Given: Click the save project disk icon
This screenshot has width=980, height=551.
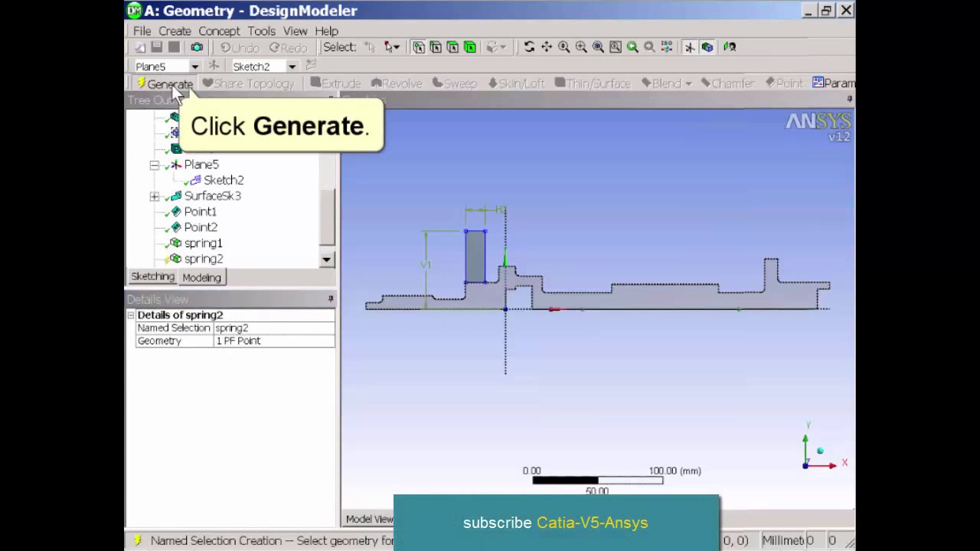Looking at the screenshot, I should click(156, 47).
